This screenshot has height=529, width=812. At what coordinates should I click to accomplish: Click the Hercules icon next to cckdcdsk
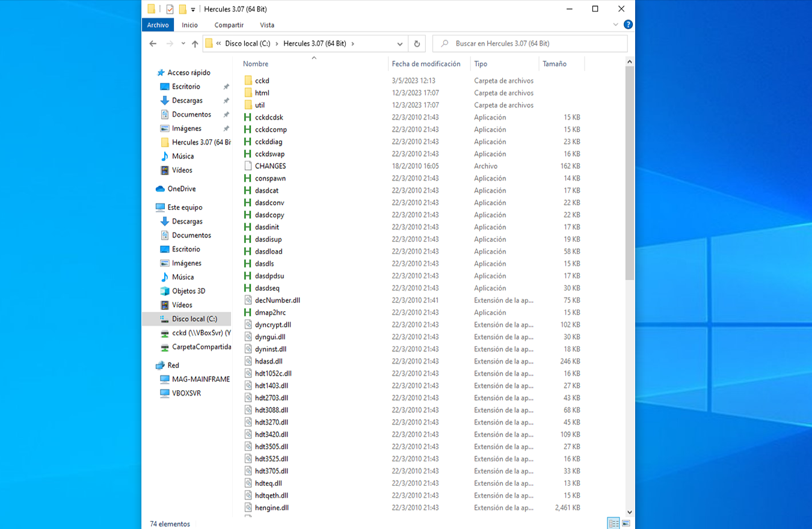coord(248,117)
